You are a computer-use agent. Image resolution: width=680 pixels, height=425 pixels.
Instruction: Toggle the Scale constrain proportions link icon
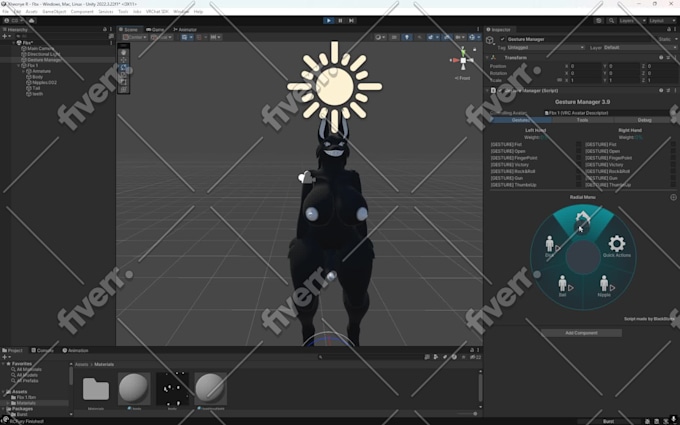point(559,80)
